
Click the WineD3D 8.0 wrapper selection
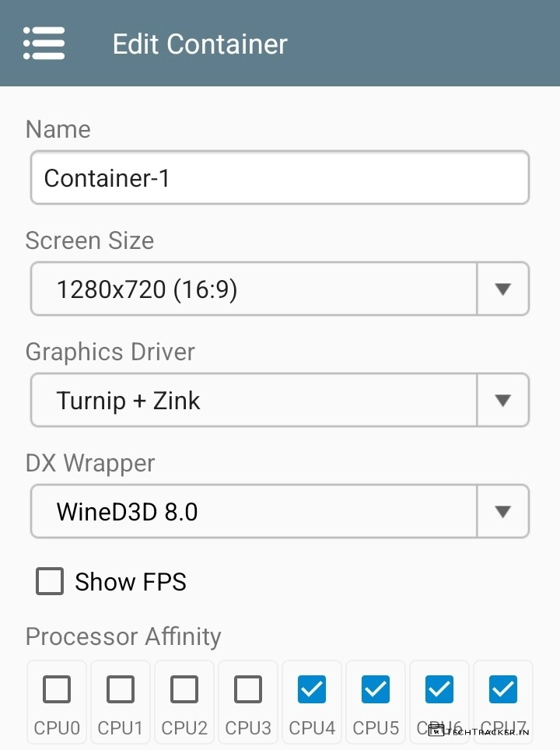(x=253, y=512)
